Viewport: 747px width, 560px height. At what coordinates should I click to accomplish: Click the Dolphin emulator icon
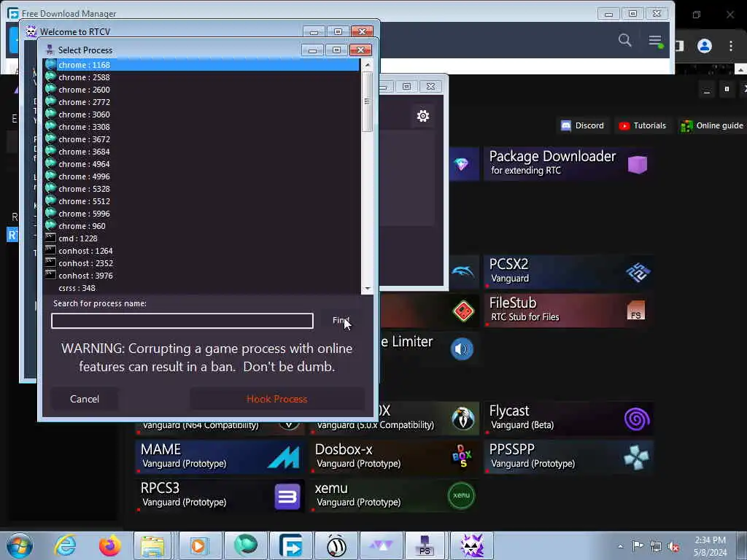463,272
